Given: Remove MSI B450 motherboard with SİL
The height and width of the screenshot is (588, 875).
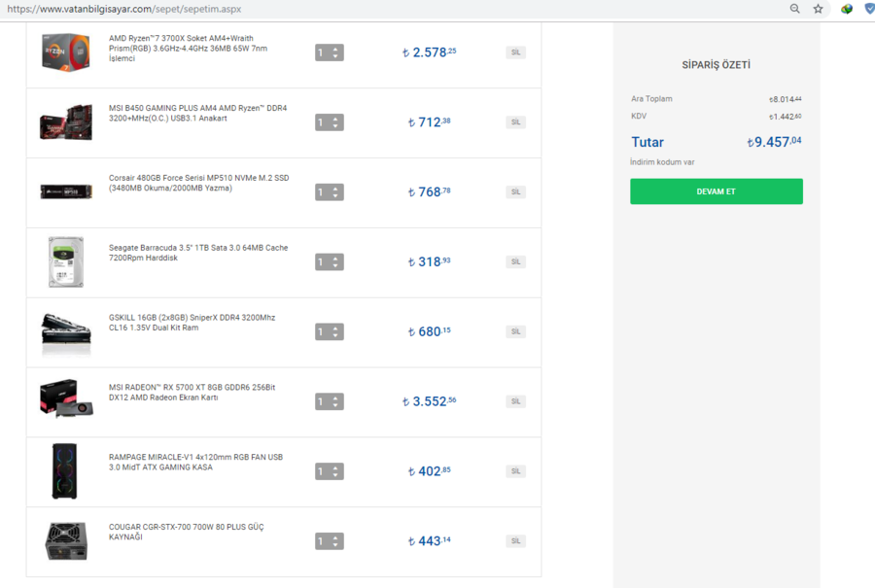Looking at the screenshot, I should [x=515, y=122].
